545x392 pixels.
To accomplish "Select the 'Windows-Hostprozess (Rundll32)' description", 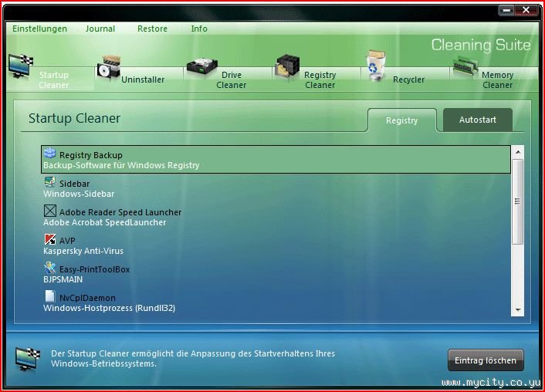I will point(109,308).
